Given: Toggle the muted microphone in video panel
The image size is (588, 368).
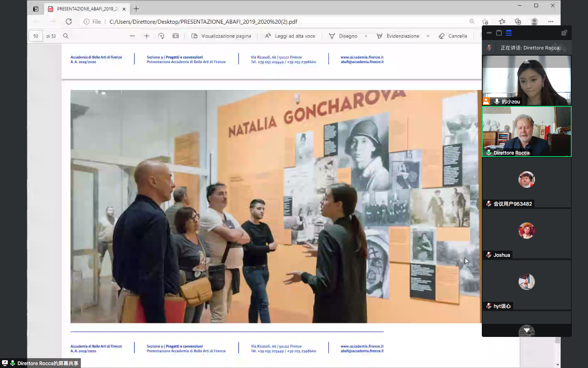Looking at the screenshot, I should [x=489, y=48].
